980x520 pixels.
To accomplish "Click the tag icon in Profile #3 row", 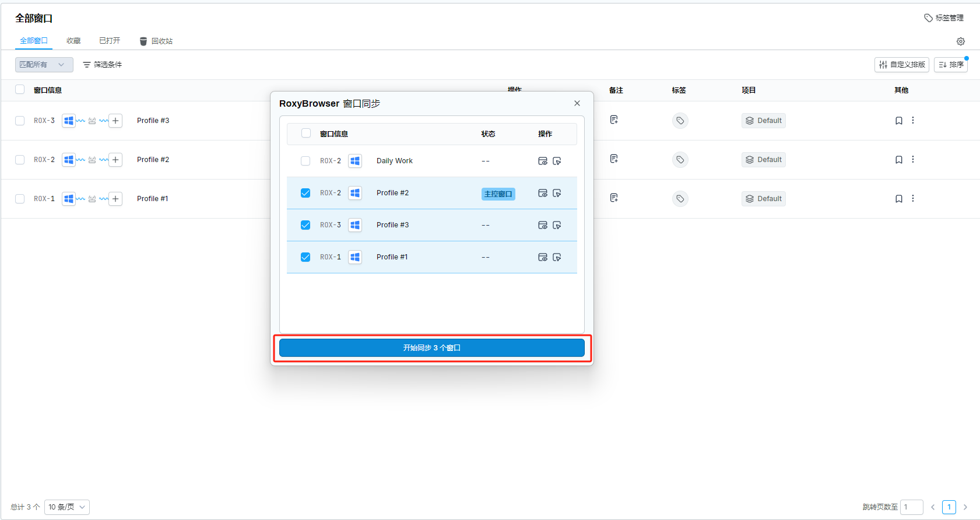I will pos(680,121).
